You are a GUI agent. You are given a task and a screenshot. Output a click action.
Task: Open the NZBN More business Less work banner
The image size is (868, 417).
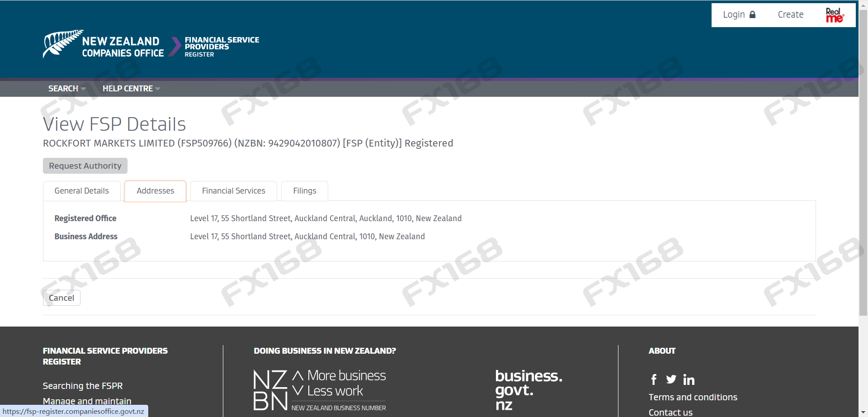point(320,390)
